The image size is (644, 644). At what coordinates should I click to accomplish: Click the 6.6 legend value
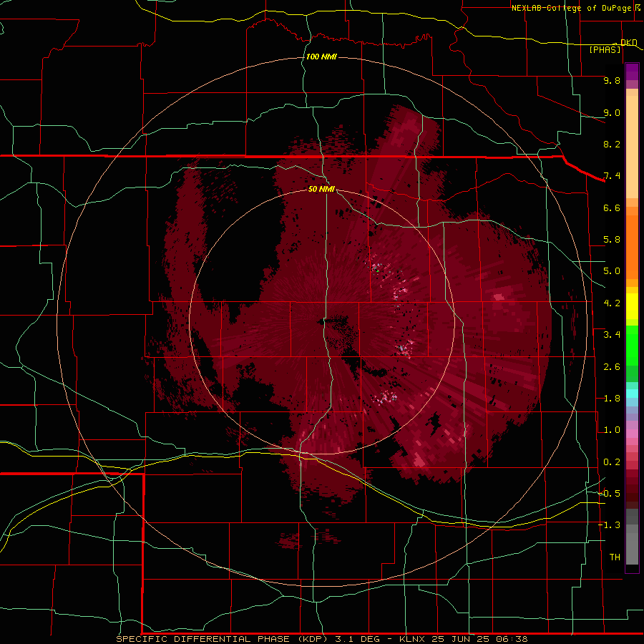(x=612, y=208)
